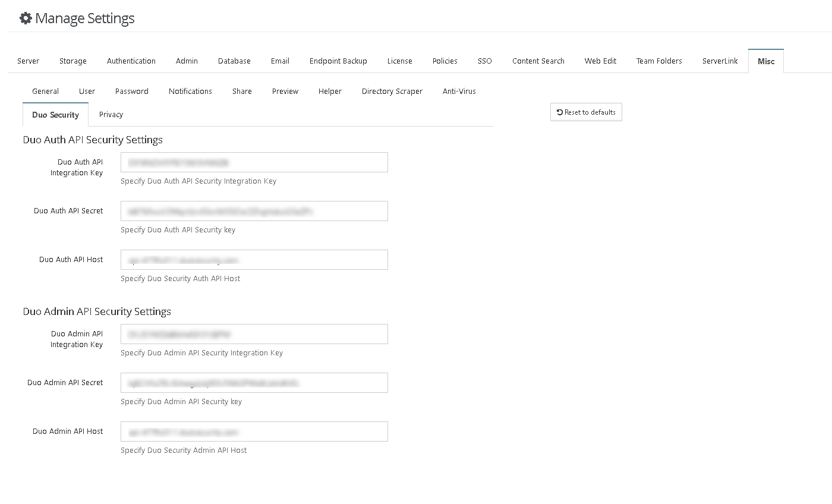Open the Preview sub-tab
The height and width of the screenshot is (504, 832).
(x=285, y=92)
